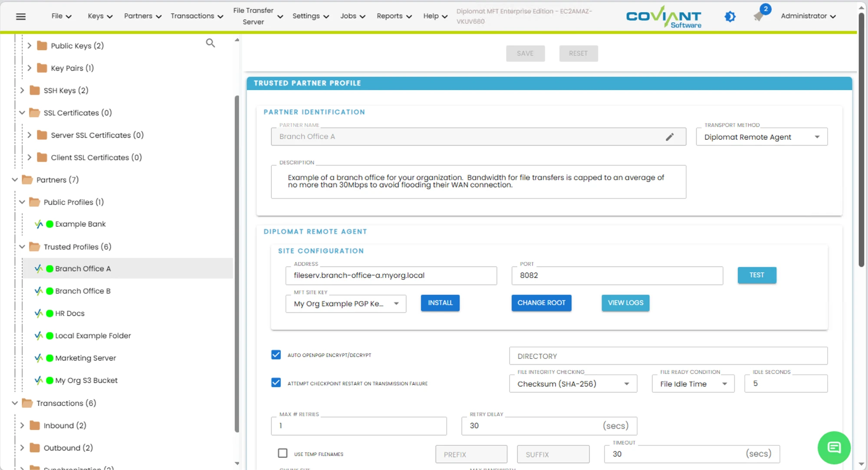Click the Covant Software logo
Screen dimensions: 868x470
tap(664, 17)
